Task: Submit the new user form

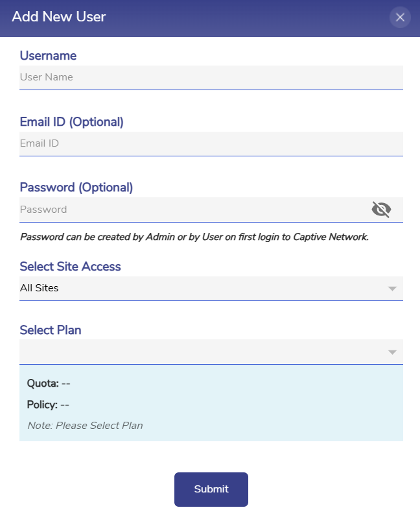Action: [211, 489]
